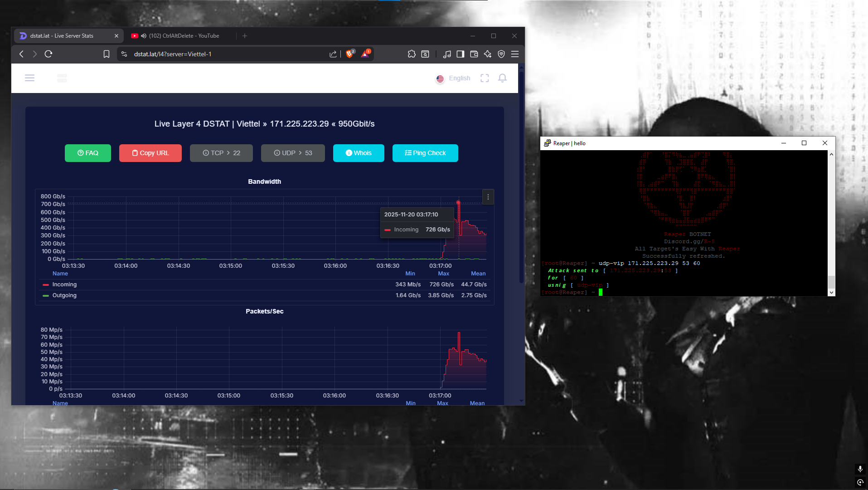Click the page notification bell icon
Viewport: 868px width, 490px height.
502,78
